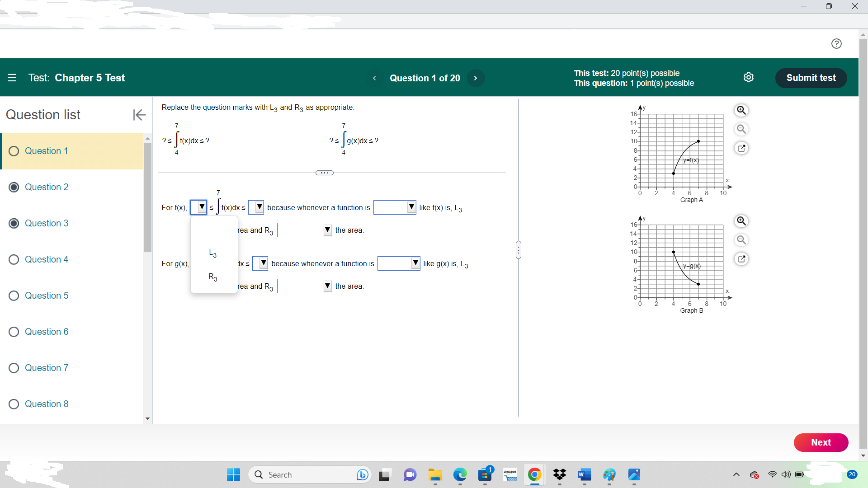
Task: Choose R3 from open dropdown list
Action: point(213,277)
